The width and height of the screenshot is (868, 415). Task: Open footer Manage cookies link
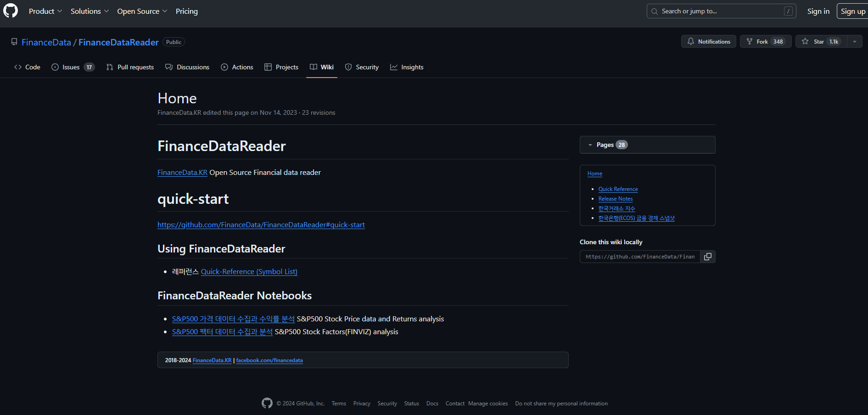[x=488, y=404]
